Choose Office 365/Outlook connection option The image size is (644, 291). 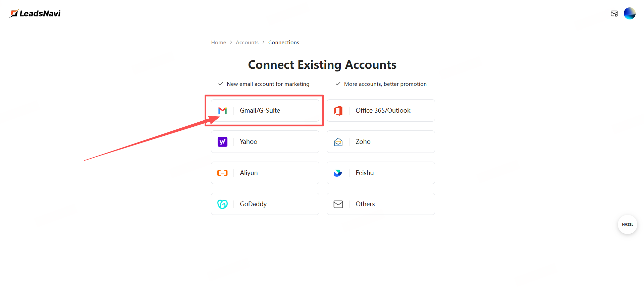point(383,111)
